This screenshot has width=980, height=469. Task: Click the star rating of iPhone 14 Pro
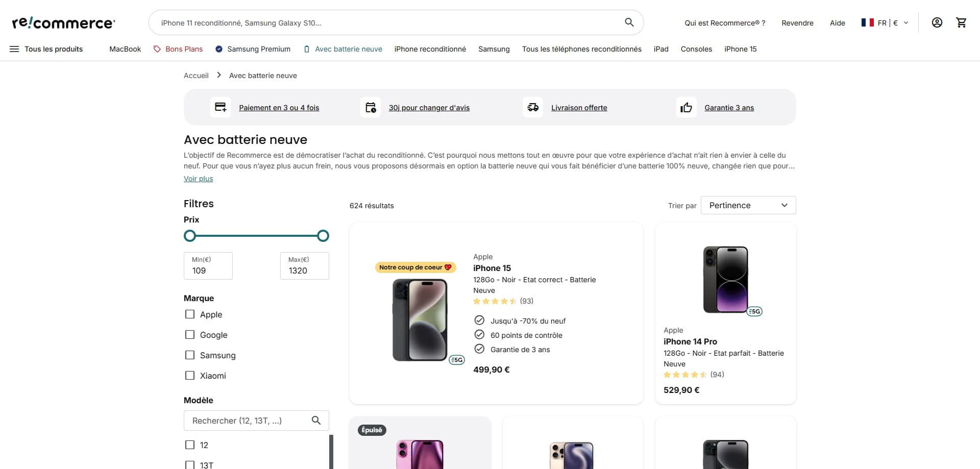pos(685,375)
